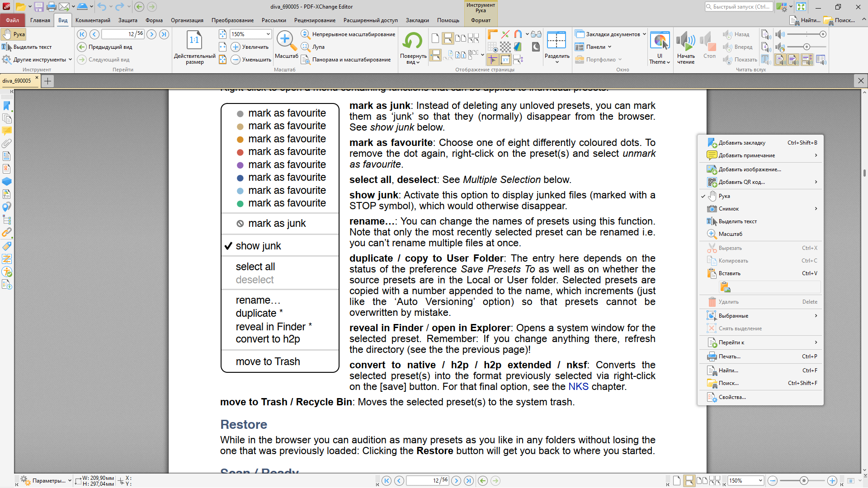This screenshot has width=868, height=488.
Task: Click Save icon in quick access toolbar
Action: click(x=39, y=7)
